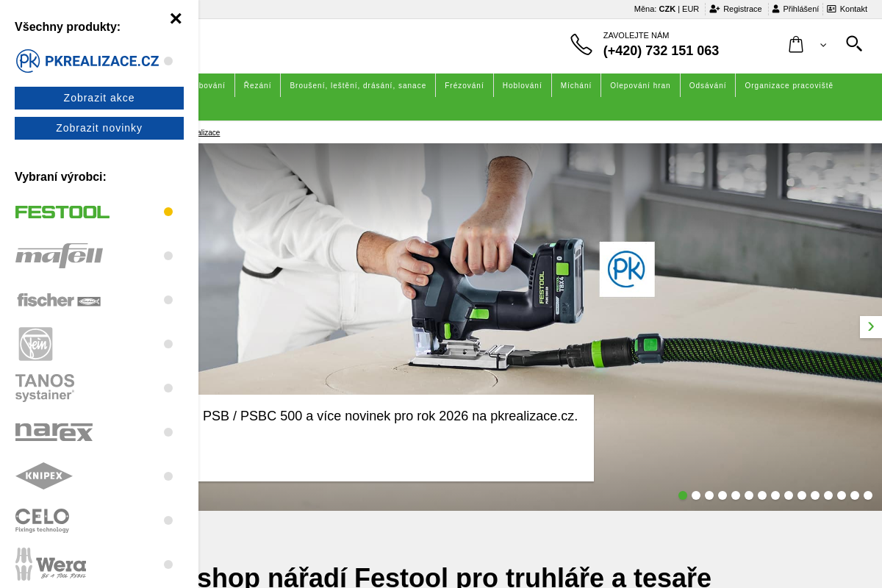This screenshot has height=588, width=882.
Task: Open the Míchání menu category
Action: point(576,85)
